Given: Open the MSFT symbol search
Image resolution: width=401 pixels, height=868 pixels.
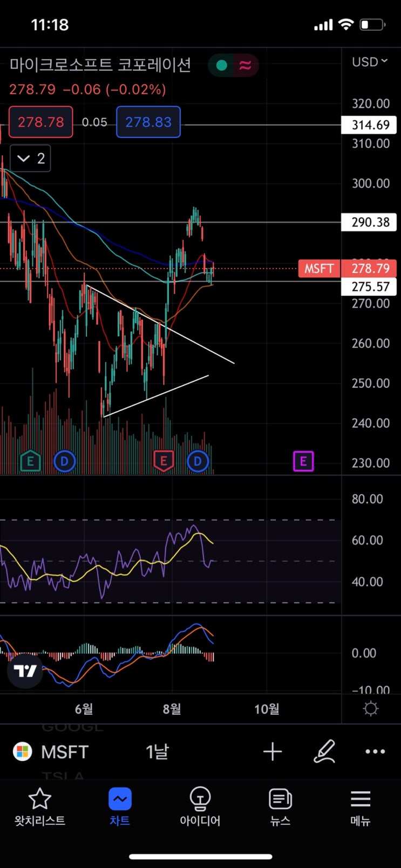Looking at the screenshot, I should pos(51,751).
